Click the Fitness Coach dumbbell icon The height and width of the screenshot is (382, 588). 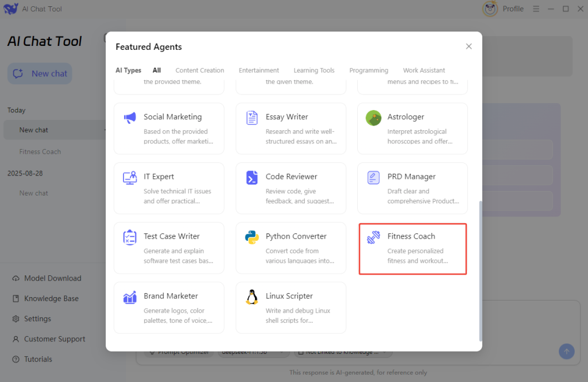tap(373, 237)
